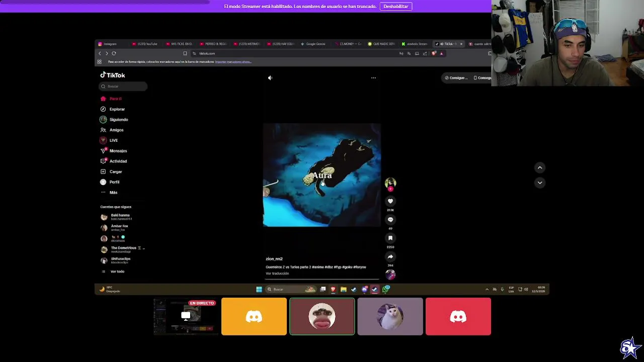Open the video three-dots options menu
This screenshot has width=644, height=362.
coord(373,78)
